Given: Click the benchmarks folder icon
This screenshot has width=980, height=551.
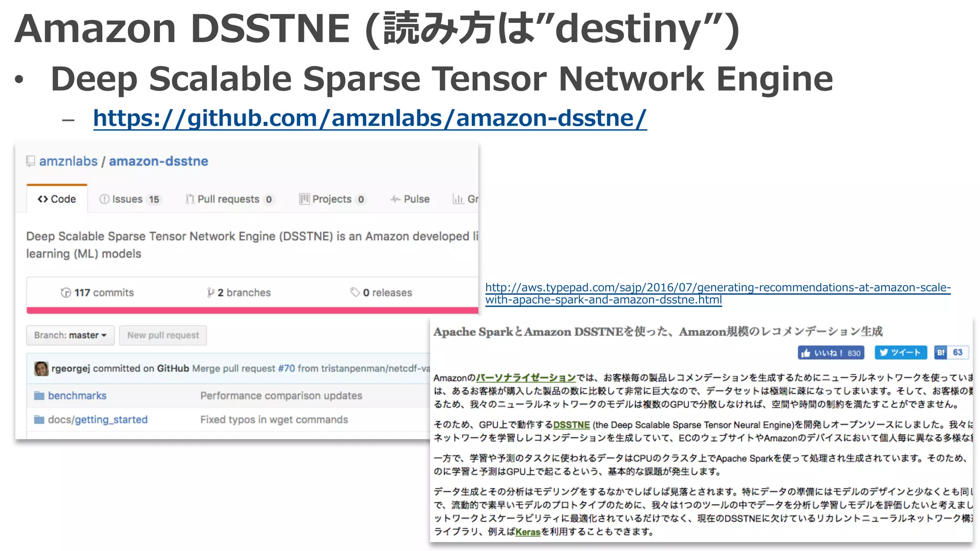Looking at the screenshot, I should (39, 396).
